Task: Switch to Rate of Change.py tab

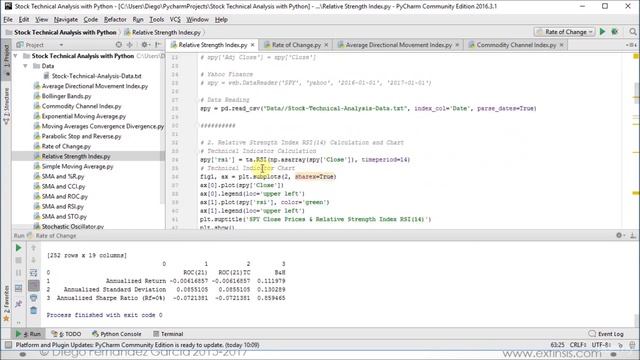Action: click(x=296, y=45)
